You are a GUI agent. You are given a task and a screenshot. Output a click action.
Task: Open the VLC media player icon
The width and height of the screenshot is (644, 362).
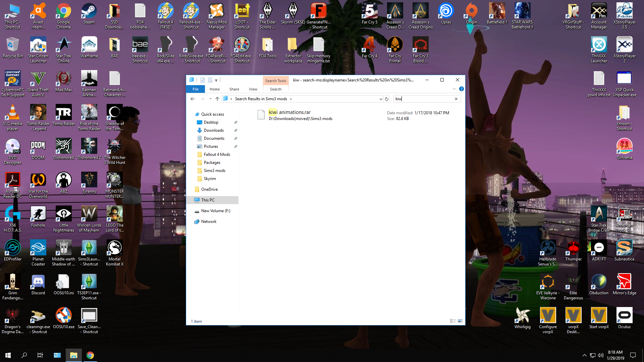tap(12, 118)
